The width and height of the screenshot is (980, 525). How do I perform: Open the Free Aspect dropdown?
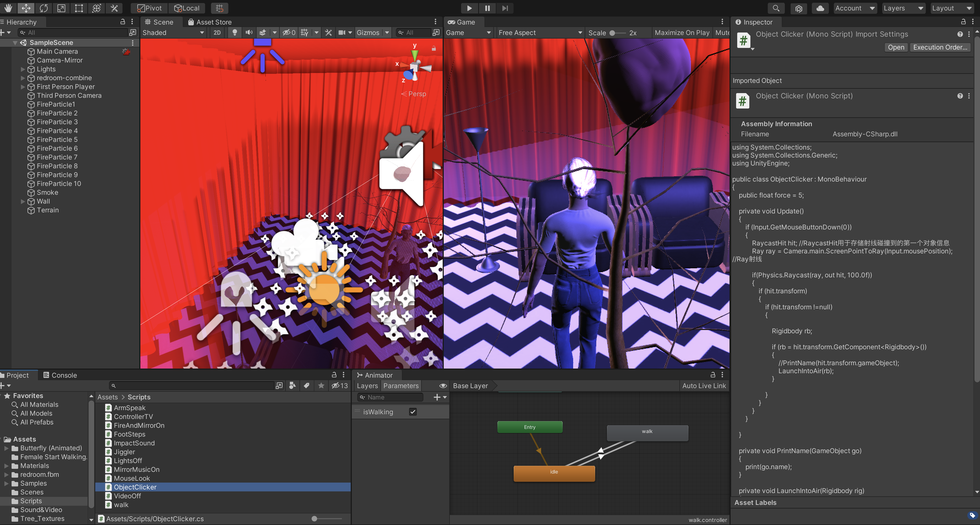pos(540,33)
